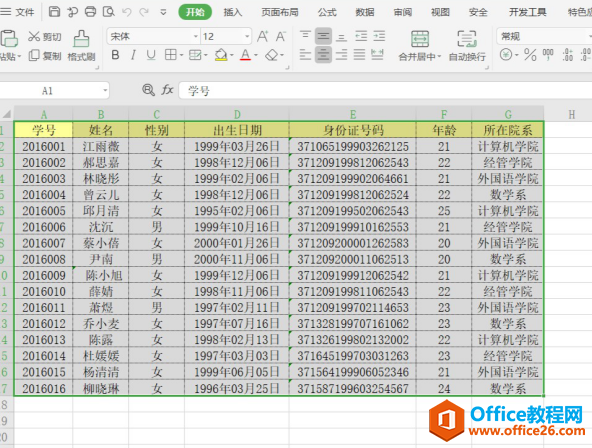592x448 pixels.
Task: Switch to the 审阅 Review tab
Action: pyautogui.click(x=402, y=12)
